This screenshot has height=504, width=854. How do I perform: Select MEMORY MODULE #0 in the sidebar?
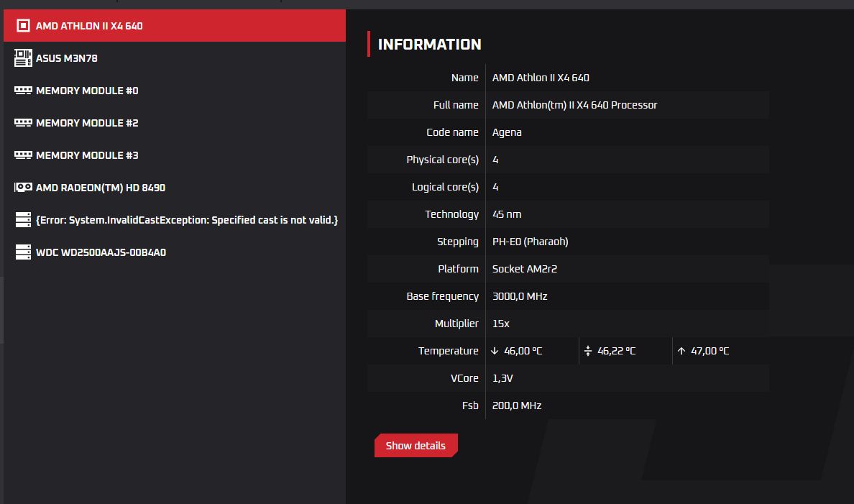click(x=174, y=91)
